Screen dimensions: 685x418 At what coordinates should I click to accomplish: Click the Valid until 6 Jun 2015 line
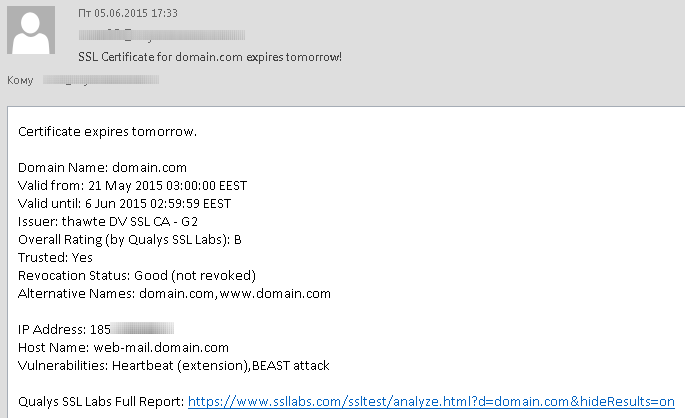pos(131,203)
